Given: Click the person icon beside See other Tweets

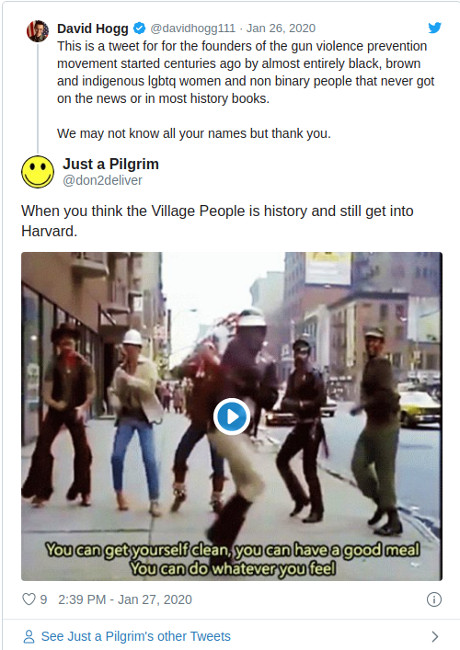Looking at the screenshot, I should tap(29, 636).
